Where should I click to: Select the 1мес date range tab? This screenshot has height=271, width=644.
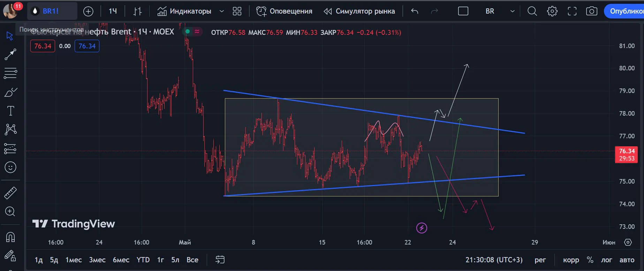tap(74, 260)
